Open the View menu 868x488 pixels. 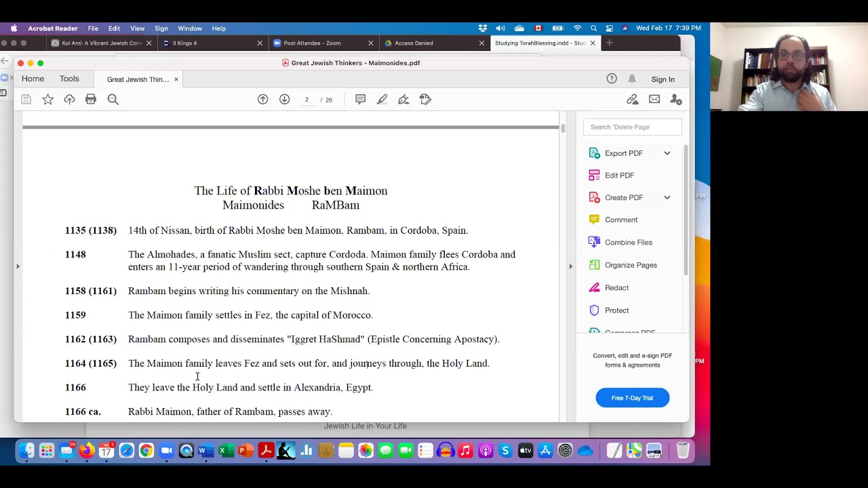[x=137, y=28]
